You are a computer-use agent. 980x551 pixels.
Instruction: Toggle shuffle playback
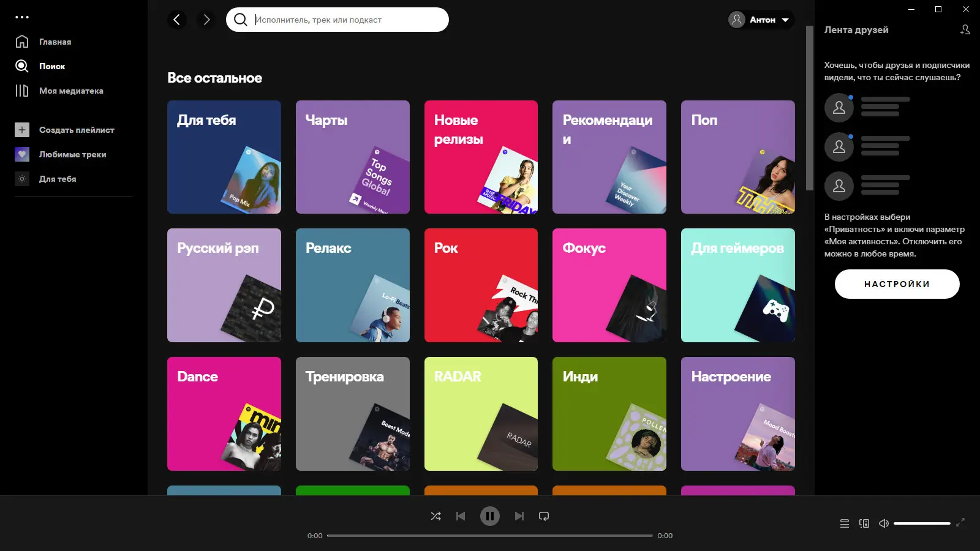click(x=436, y=516)
